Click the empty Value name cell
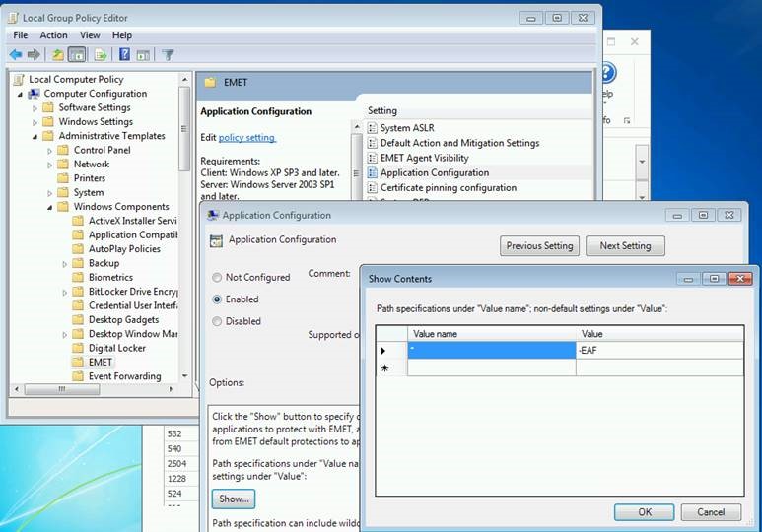 coord(491,368)
